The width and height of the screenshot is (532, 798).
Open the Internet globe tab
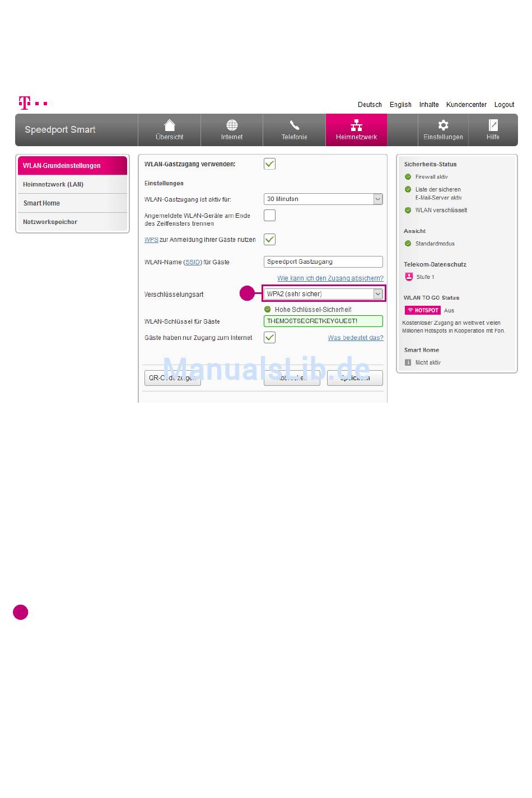(x=232, y=130)
